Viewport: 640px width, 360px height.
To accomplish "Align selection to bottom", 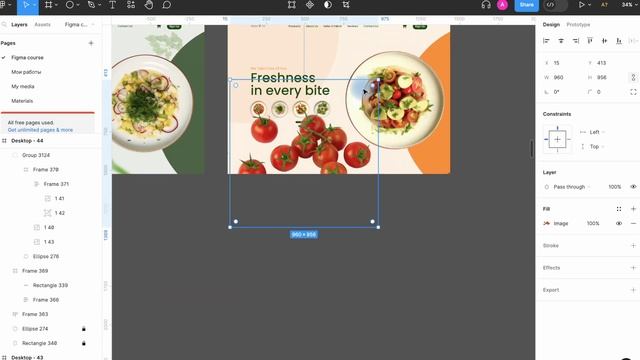I will (x=619, y=41).
